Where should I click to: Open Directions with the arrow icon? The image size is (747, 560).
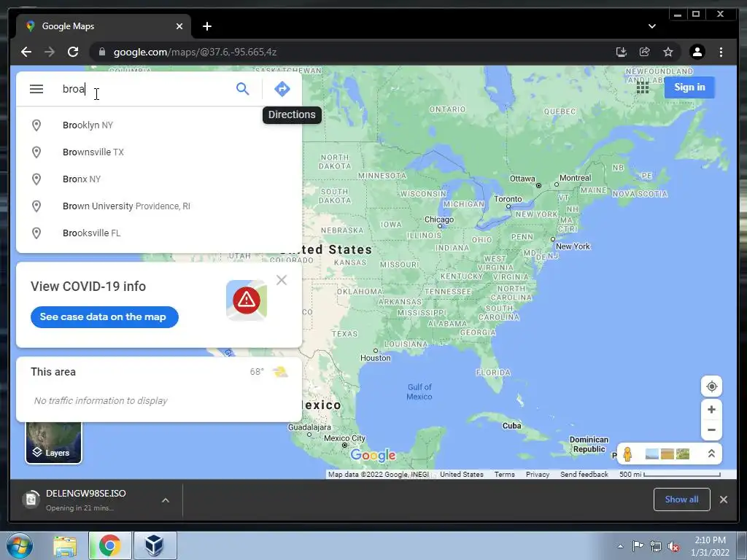(x=282, y=88)
